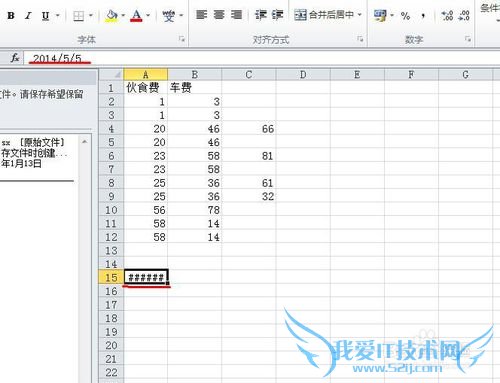The width and height of the screenshot is (500, 383).
Task: Open Alignment group dialog launcher
Action: (360, 39)
